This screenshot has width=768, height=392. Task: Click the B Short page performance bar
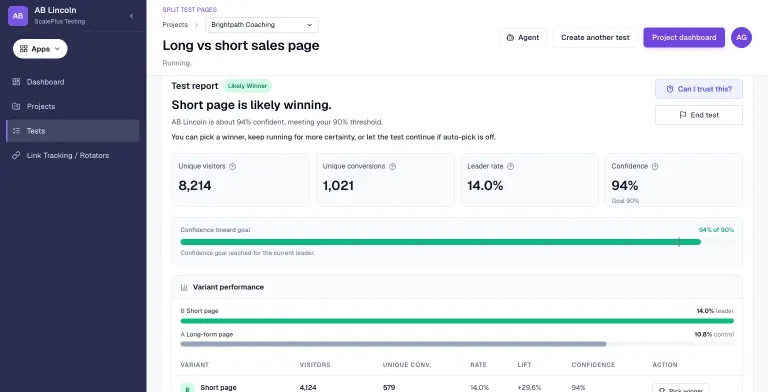coord(457,321)
